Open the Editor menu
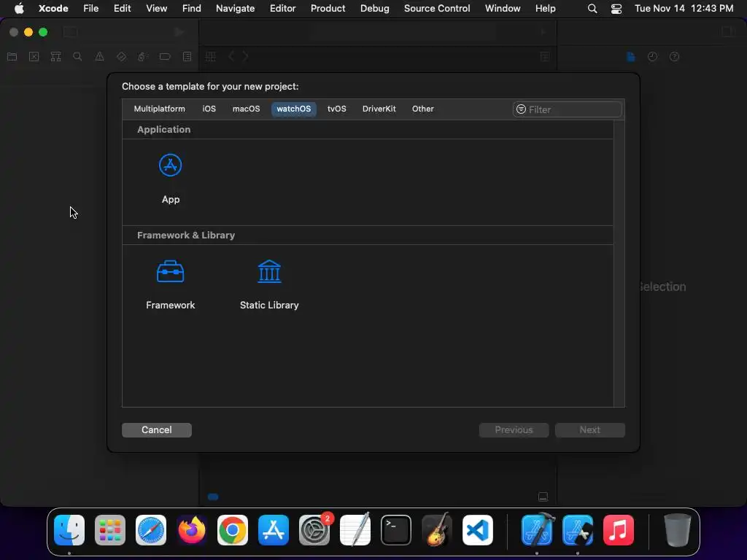Image resolution: width=747 pixels, height=560 pixels. click(282, 8)
